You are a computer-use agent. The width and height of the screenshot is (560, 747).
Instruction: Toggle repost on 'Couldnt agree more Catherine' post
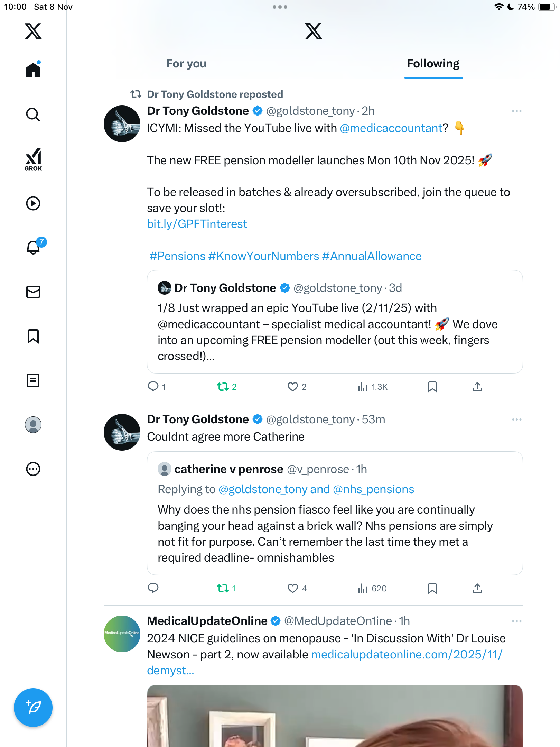(223, 588)
